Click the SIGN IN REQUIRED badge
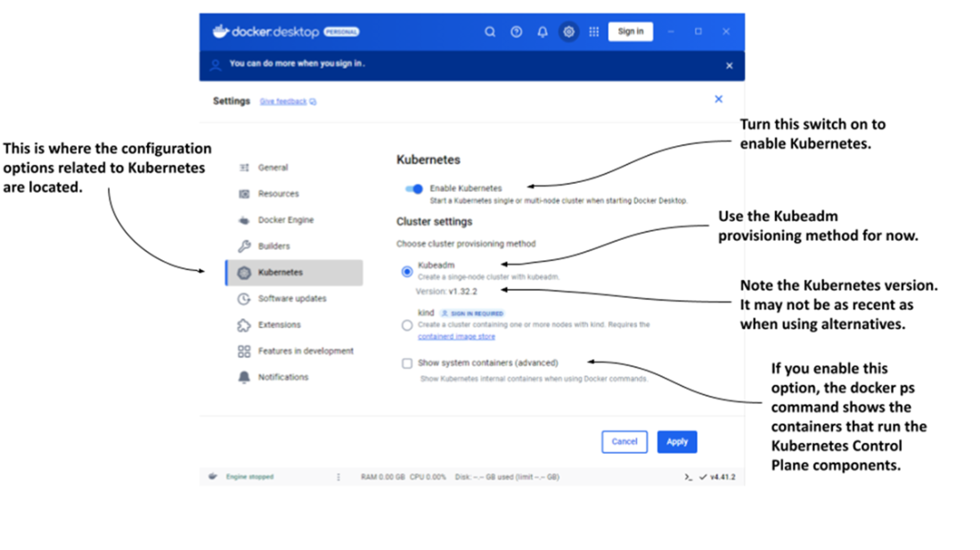Viewport: 980px width, 550px height. click(472, 313)
